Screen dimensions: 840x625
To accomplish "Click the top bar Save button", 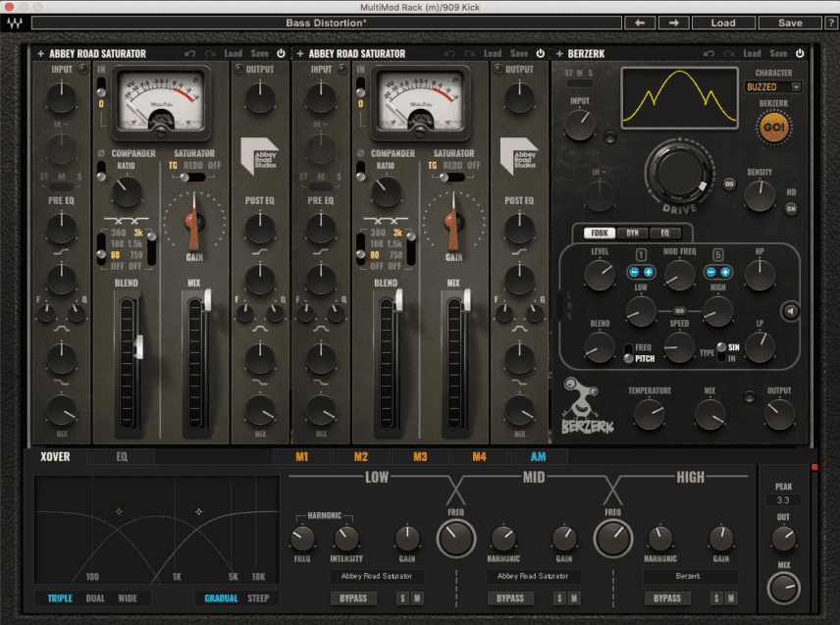I will [x=790, y=23].
